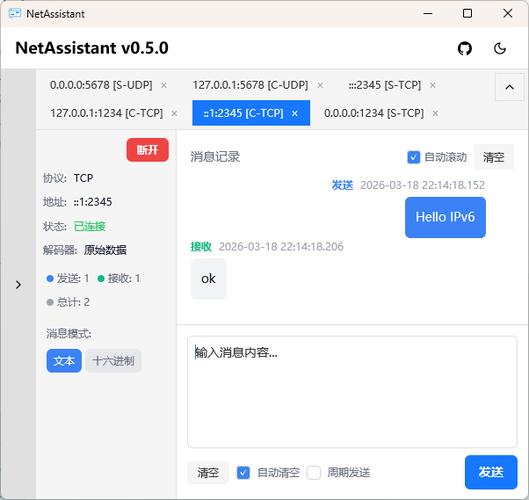The height and width of the screenshot is (500, 529).
Task: Click the TCP protocol value
Action: pyautogui.click(x=83, y=178)
